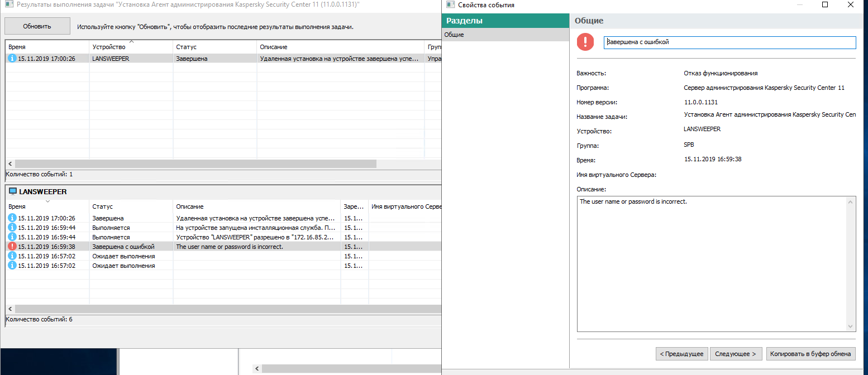Screen dimensions: 868x375
Task: Click Копировать в буфер обмена button
Action: click(x=810, y=354)
